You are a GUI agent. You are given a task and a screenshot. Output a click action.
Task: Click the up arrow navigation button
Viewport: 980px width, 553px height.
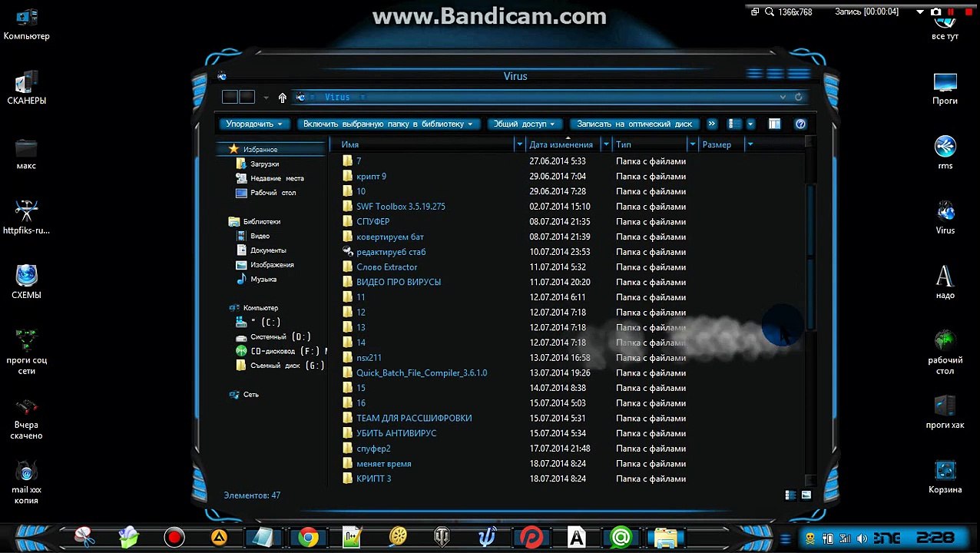tap(283, 98)
